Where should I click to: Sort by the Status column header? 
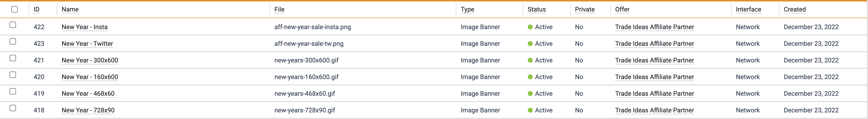click(x=536, y=9)
